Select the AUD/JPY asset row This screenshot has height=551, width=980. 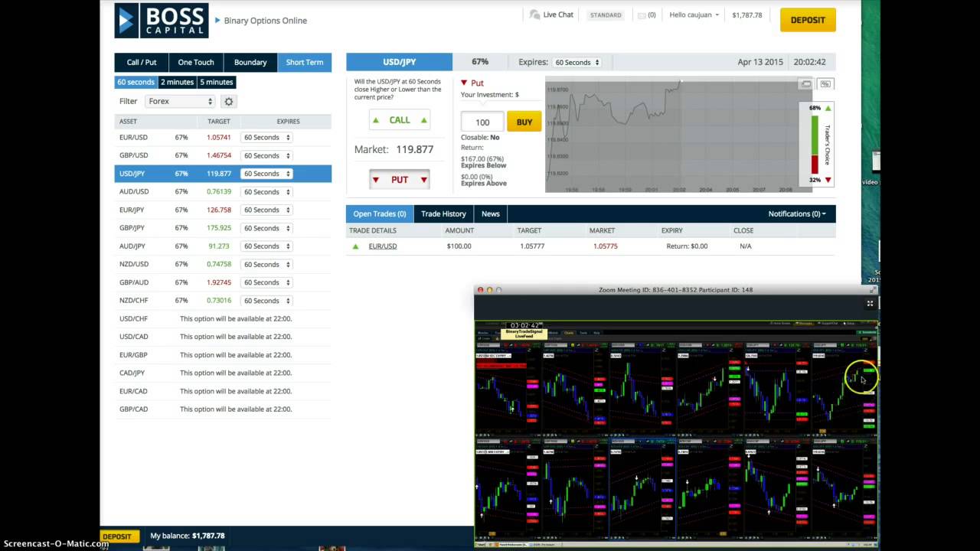coord(223,246)
